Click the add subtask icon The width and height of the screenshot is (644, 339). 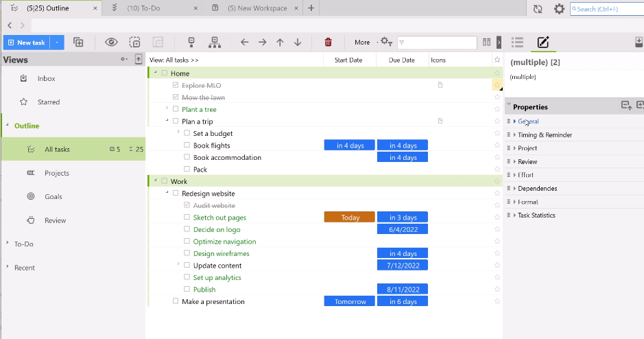(78, 42)
